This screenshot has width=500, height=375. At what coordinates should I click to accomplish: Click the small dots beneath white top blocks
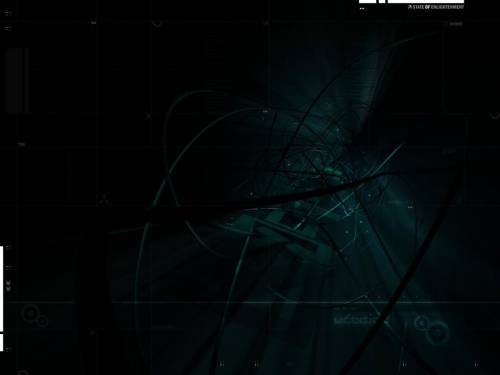(x=362, y=9)
